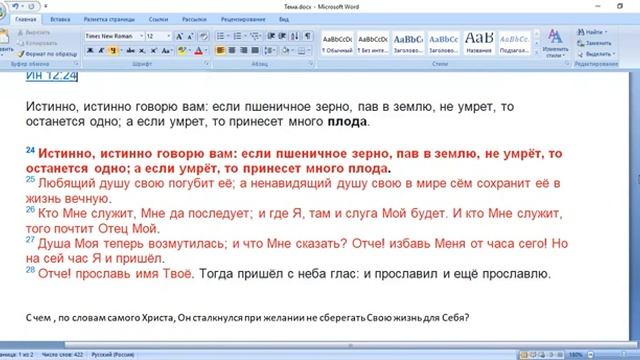Viewport: 640px width, 360px height.
Task: Click the Redo/Repeat button in Quick Access toolbar
Action: [31, 6]
